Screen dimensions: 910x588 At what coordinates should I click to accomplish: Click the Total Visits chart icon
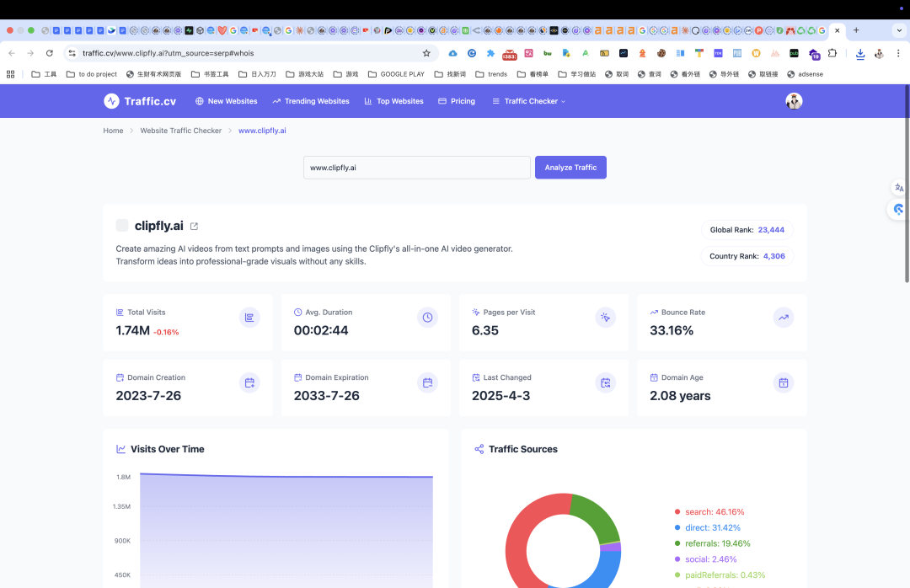point(249,318)
